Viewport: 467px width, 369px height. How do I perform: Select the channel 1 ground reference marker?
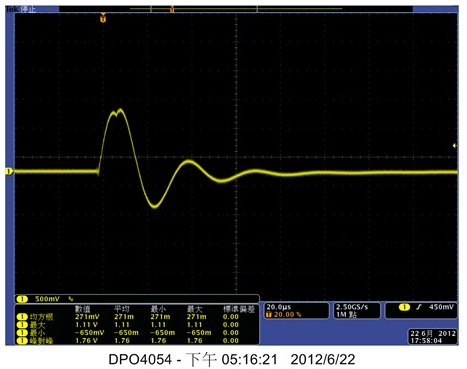pyautogui.click(x=9, y=171)
